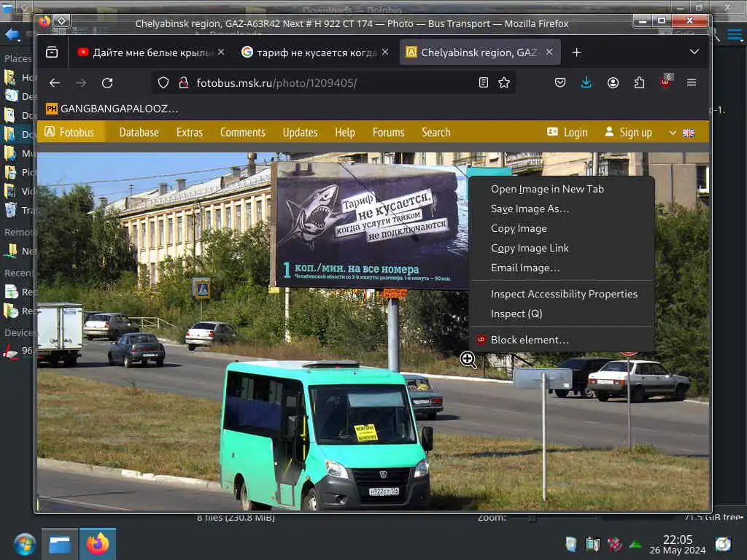The height and width of the screenshot is (560, 747).
Task: Open the Extras menu on Fotobus
Action: click(190, 133)
